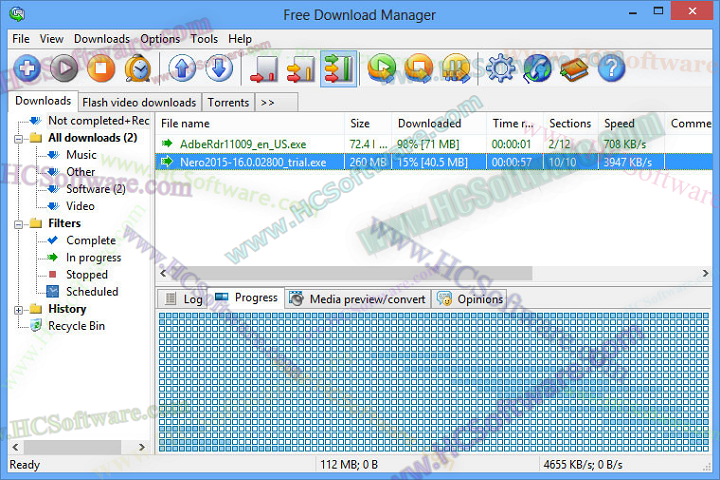Select the Music category

click(x=81, y=155)
